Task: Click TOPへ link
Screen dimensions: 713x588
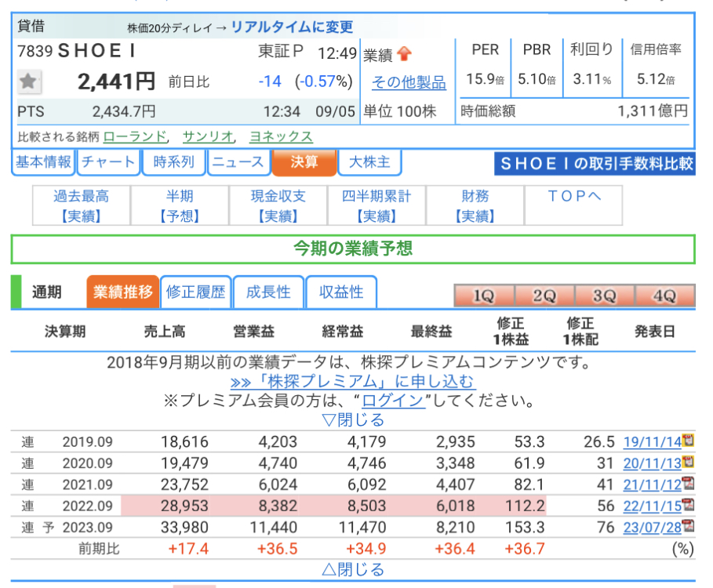Action: [574, 196]
